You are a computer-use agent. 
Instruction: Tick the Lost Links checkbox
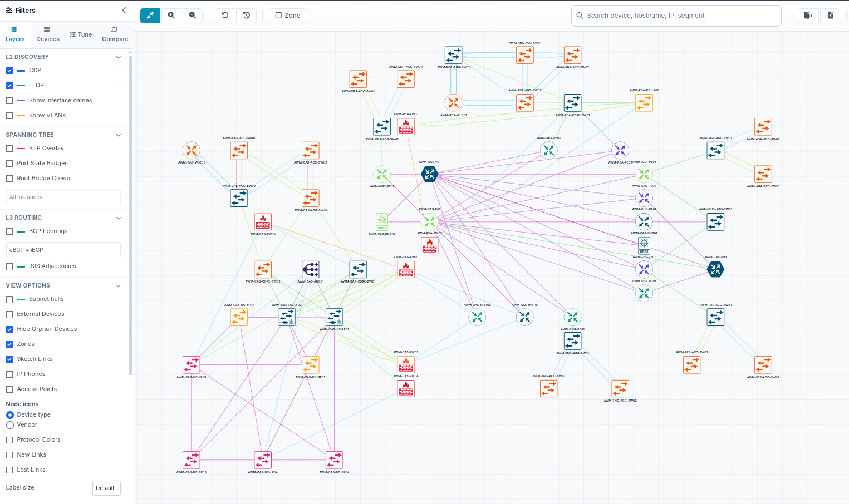(9, 470)
